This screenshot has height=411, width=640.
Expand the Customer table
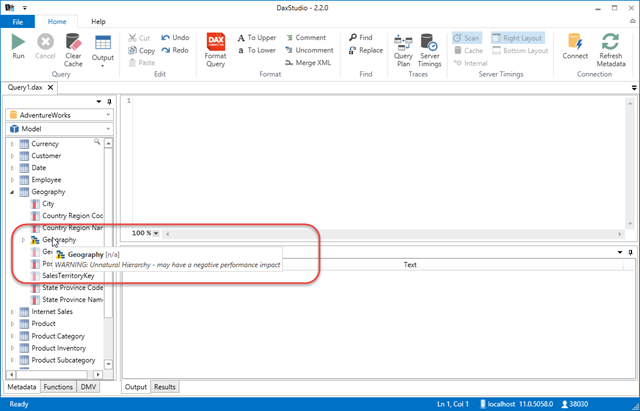click(x=12, y=156)
